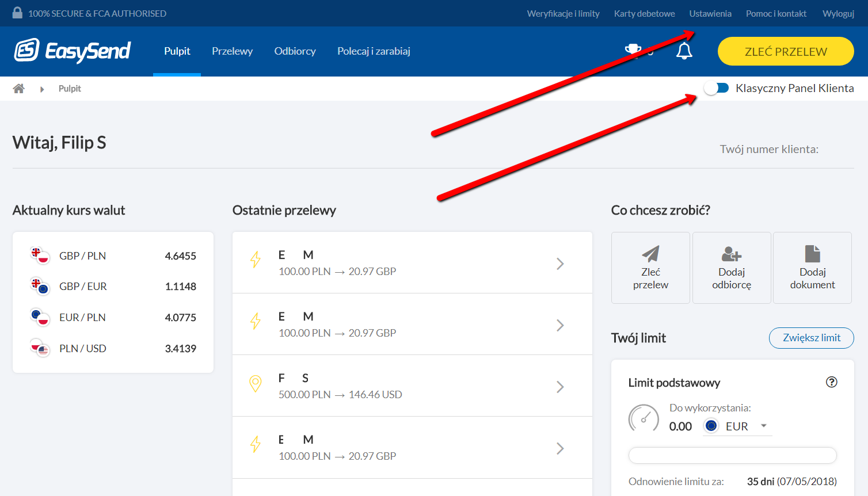Click the lightning bolt icon on first transfer
Viewport: 868px width, 496px height.
256,260
